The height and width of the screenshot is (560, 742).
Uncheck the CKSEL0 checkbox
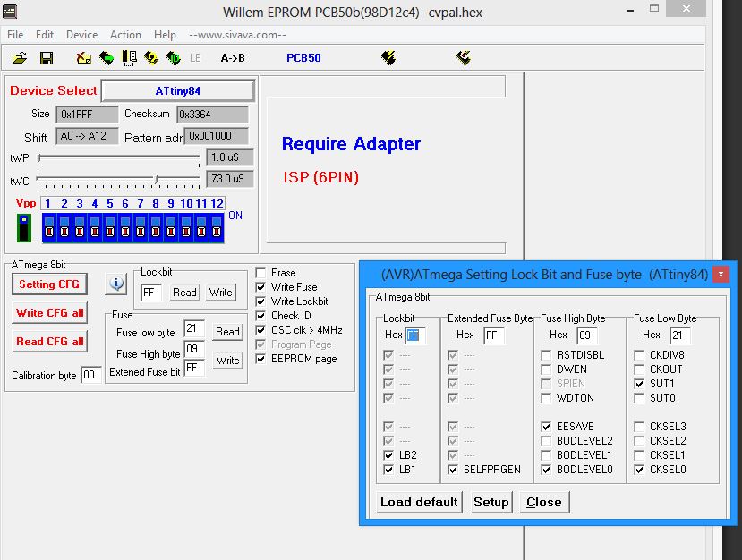click(x=639, y=470)
